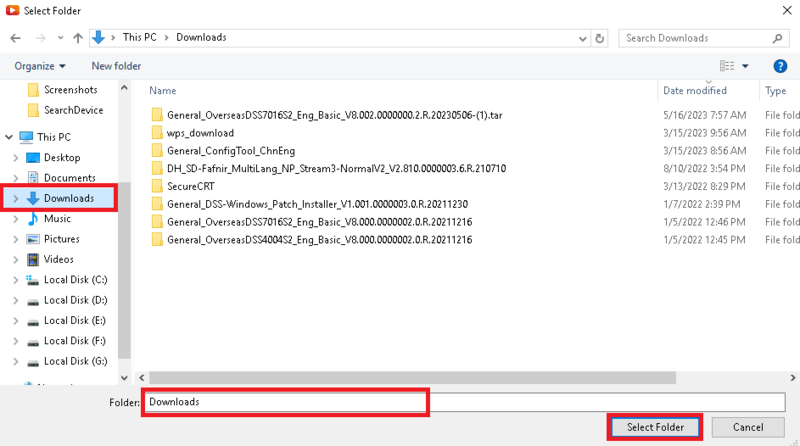
Task: Click the forward navigation arrow
Action: coord(40,38)
